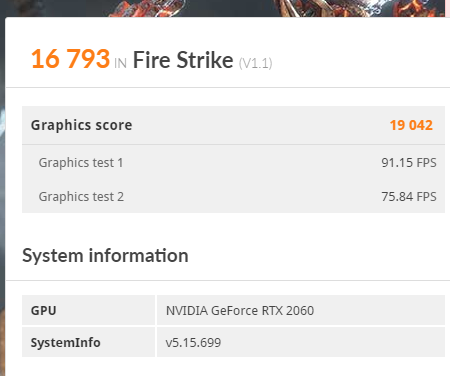Select the Fire Strike benchmark title
The height and width of the screenshot is (376, 450).
click(183, 60)
